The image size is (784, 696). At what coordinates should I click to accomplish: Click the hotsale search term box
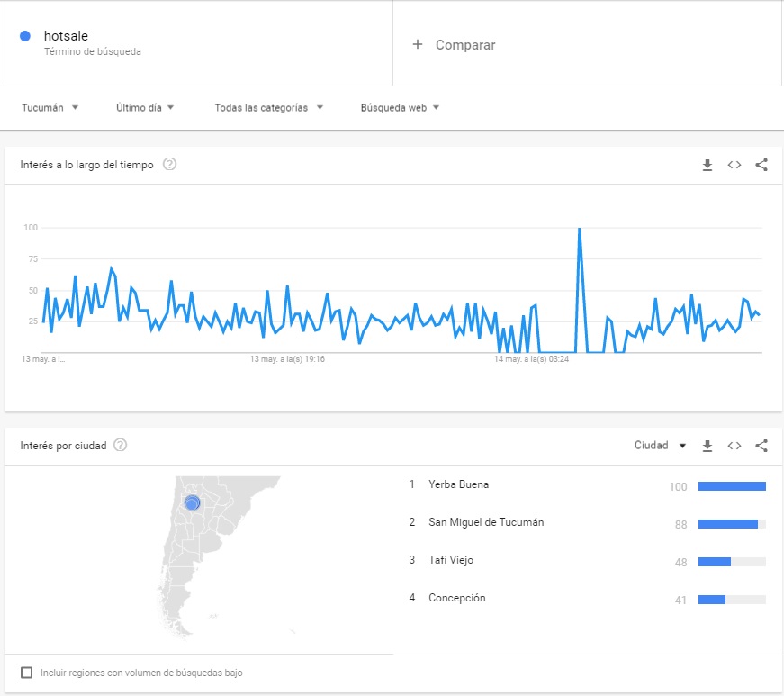tap(198, 43)
